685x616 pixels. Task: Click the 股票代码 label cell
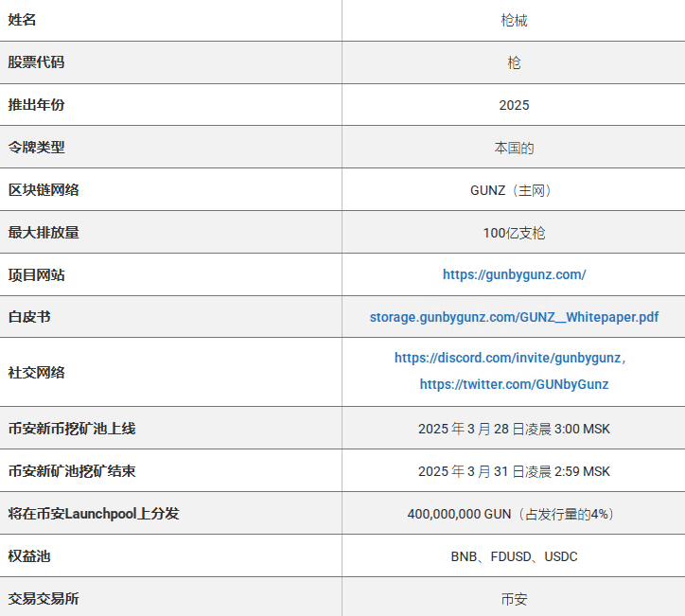tap(36, 62)
